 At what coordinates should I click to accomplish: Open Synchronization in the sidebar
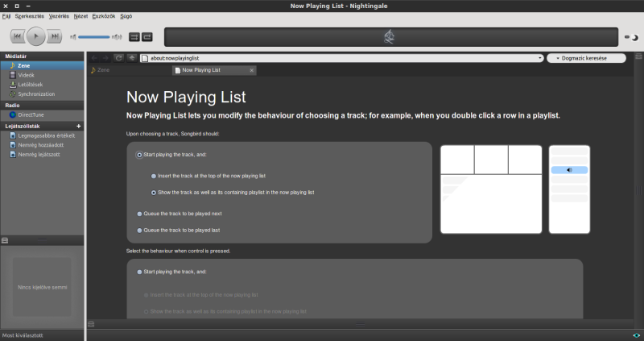point(42,94)
